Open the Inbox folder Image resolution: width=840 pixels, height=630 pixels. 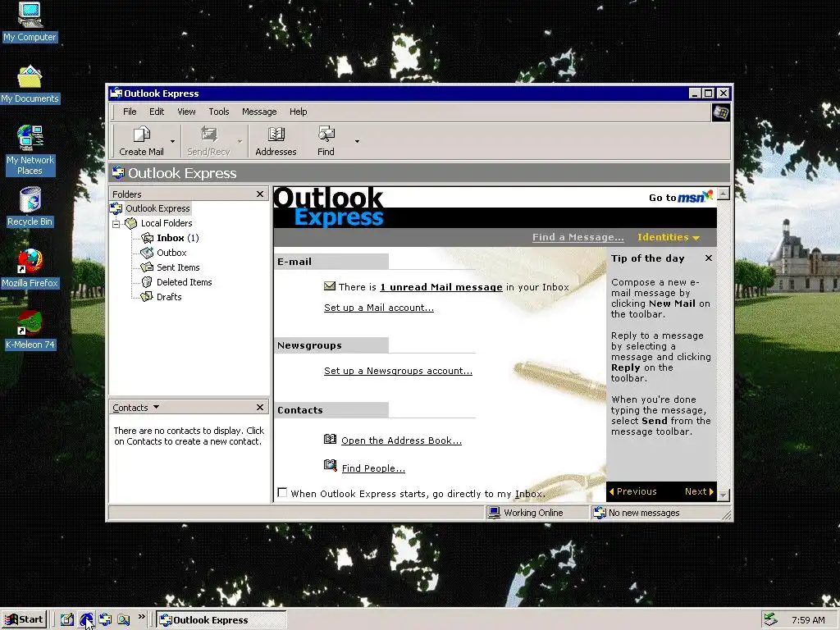tap(170, 238)
